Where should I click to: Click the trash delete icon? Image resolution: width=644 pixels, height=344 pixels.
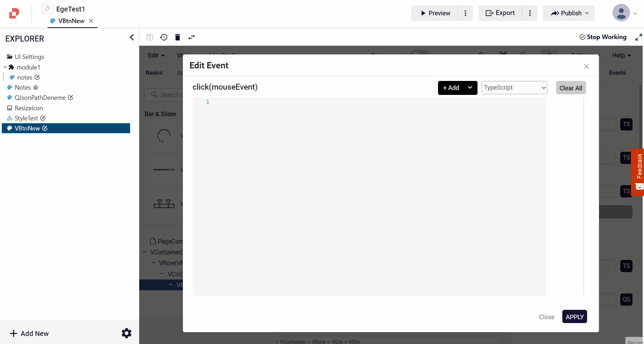coord(178,37)
